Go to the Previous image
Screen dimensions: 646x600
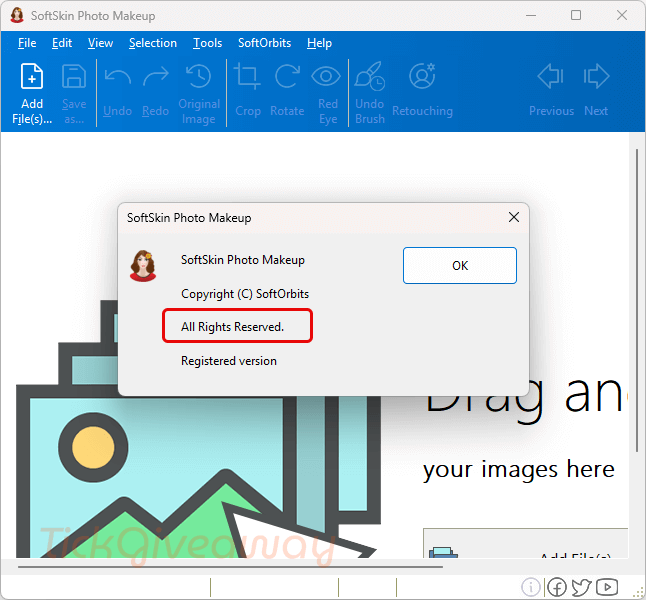coord(551,76)
